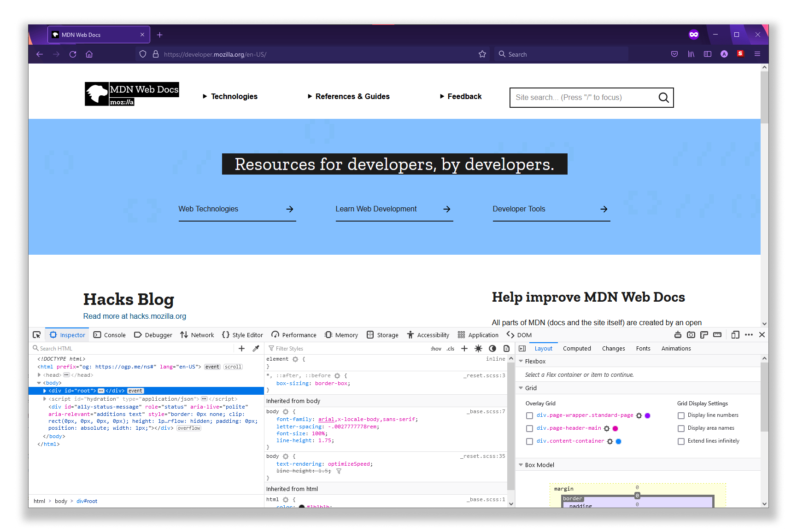Take a screenshot with the camera icon
This screenshot has width=797, height=532.
tap(691, 335)
